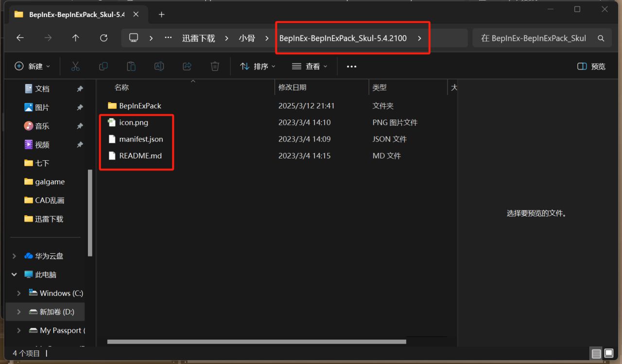Open 七下 folder in sidebar
The image size is (622, 364).
37,163
